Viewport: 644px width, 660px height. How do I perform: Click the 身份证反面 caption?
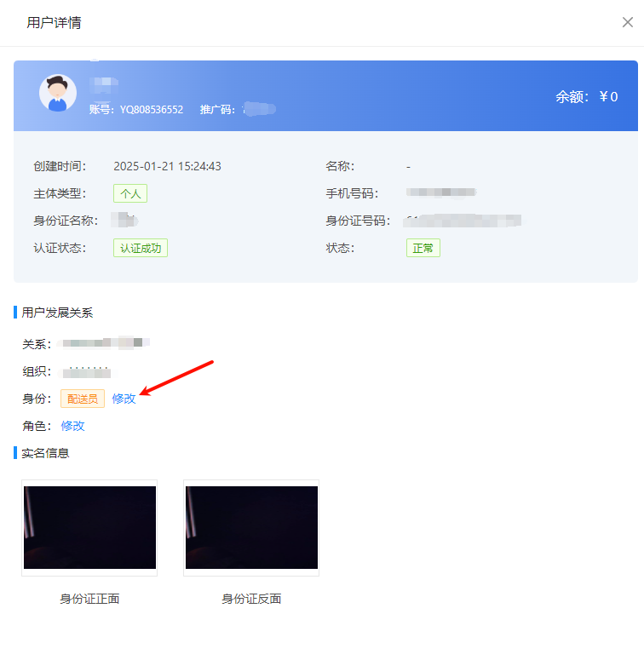tap(251, 599)
